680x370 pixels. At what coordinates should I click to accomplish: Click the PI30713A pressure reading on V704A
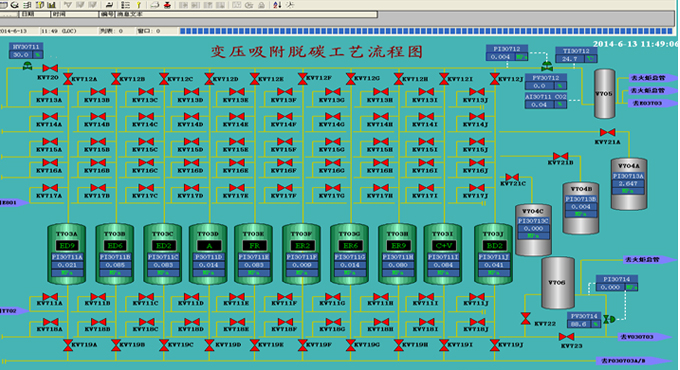(x=628, y=183)
